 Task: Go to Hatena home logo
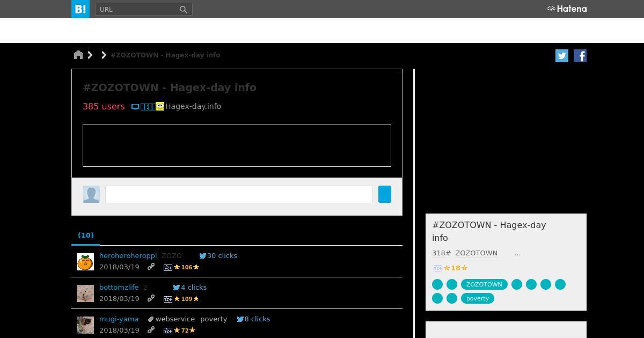(x=567, y=9)
